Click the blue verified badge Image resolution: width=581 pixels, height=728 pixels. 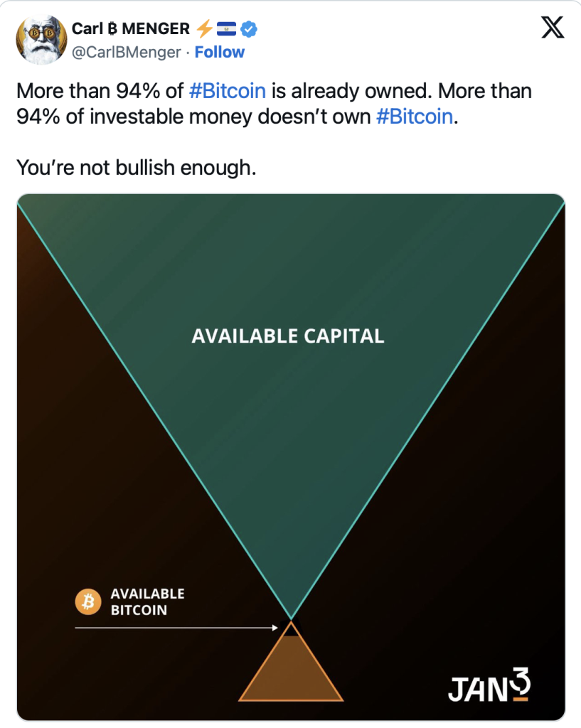click(249, 29)
